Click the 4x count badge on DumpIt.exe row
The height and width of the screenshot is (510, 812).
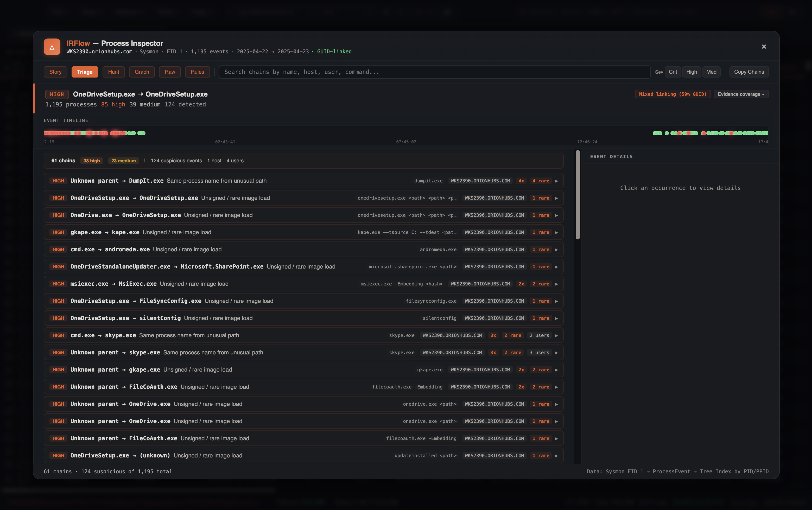tap(521, 181)
